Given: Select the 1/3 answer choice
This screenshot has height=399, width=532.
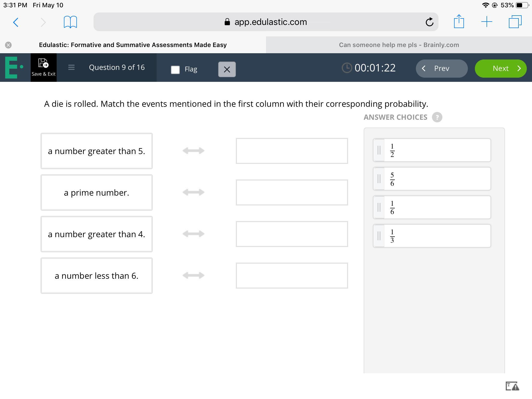Looking at the screenshot, I should pyautogui.click(x=432, y=236).
